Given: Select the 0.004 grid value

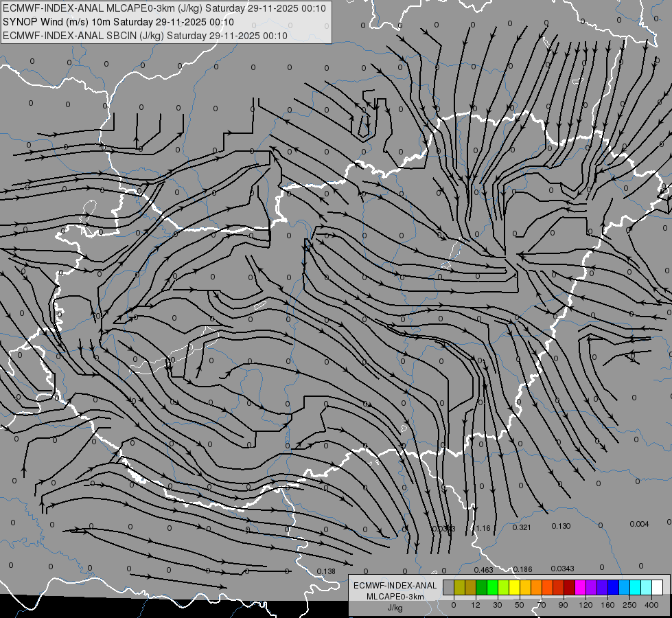Looking at the screenshot, I should point(639,524).
